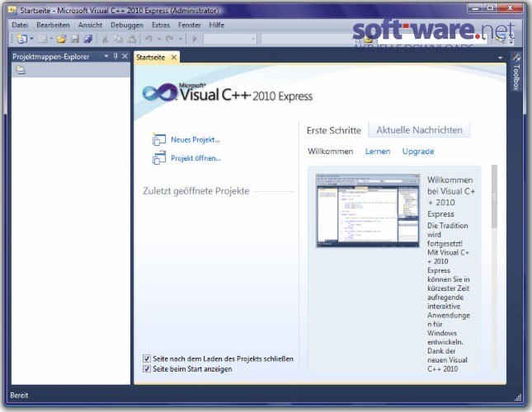This screenshot has height=412, width=532.
Task: Click the Bereit status bar text
Action: click(x=19, y=395)
